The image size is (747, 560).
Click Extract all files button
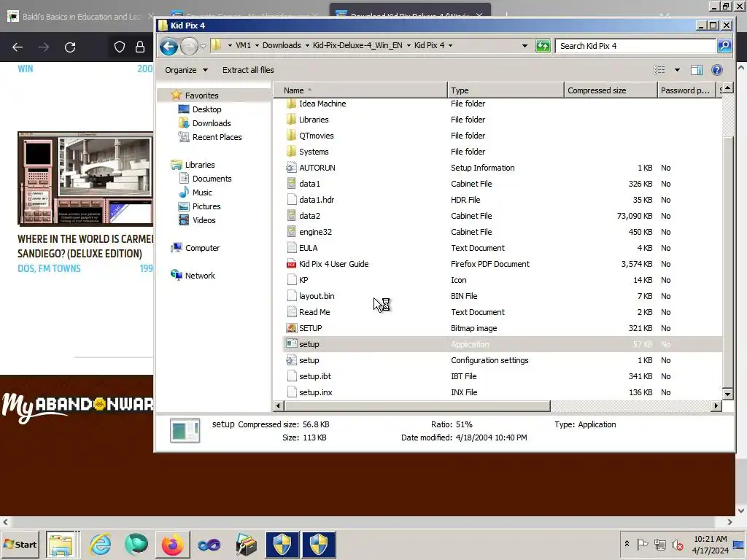248,70
